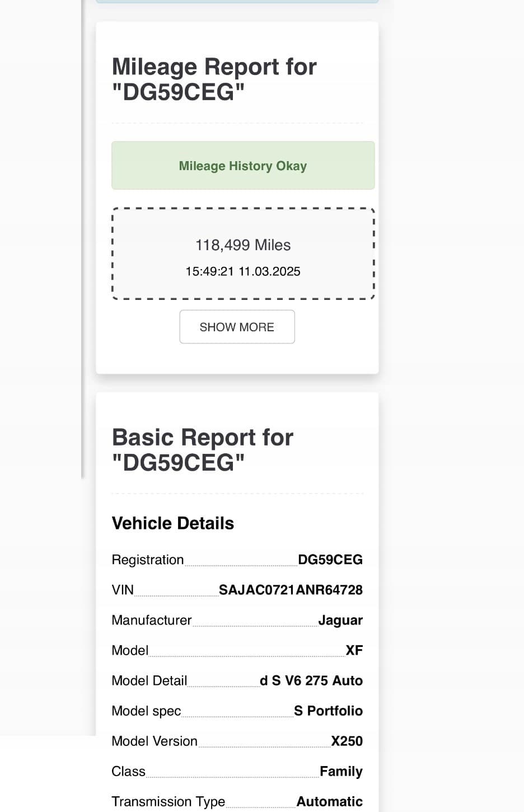
Task: Click the Registration row label
Action: click(x=148, y=560)
